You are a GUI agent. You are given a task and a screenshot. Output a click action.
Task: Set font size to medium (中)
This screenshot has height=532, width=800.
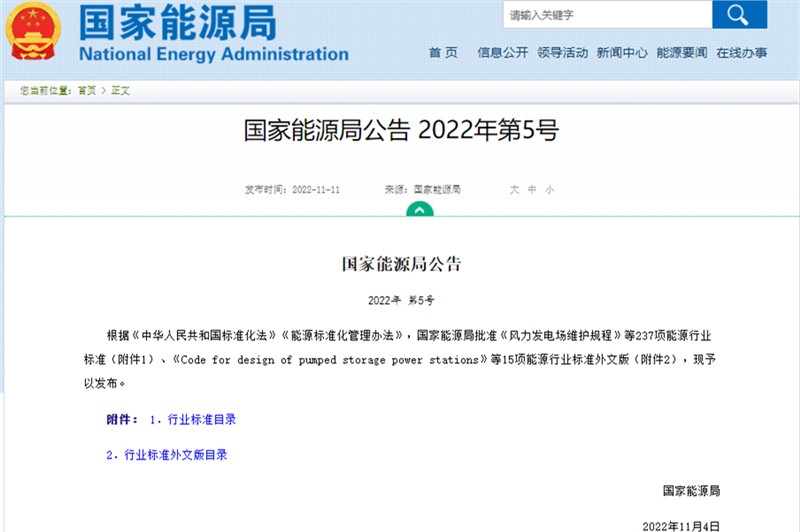tap(532, 189)
